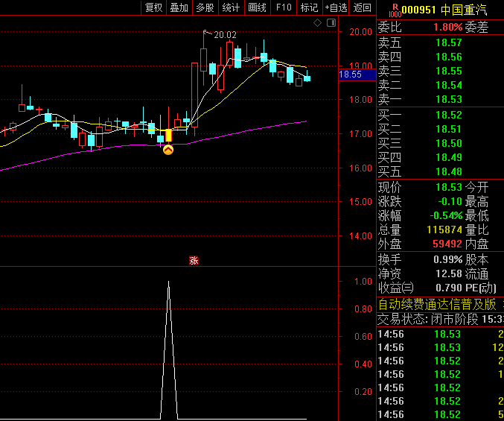Open the 叠加 overlay option

click(179, 7)
